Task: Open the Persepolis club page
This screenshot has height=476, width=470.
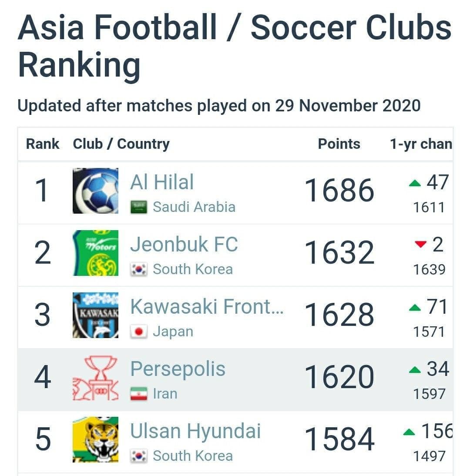Action: click(x=178, y=369)
